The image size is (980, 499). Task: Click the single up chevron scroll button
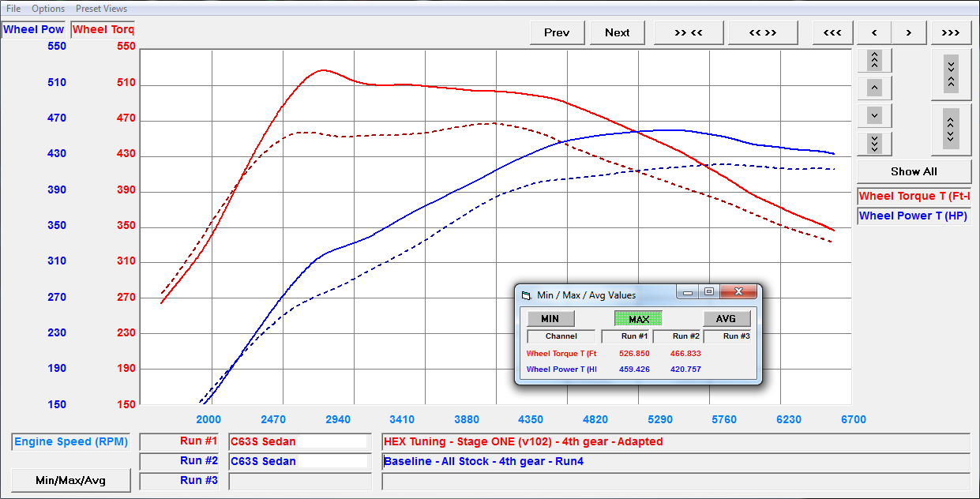click(x=874, y=88)
